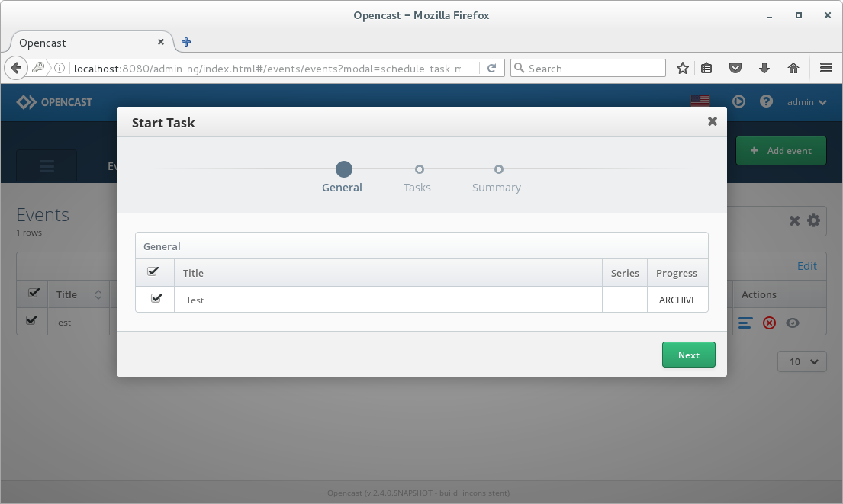Open Firefox downloads arrow icon
843x504 pixels.
click(x=764, y=68)
